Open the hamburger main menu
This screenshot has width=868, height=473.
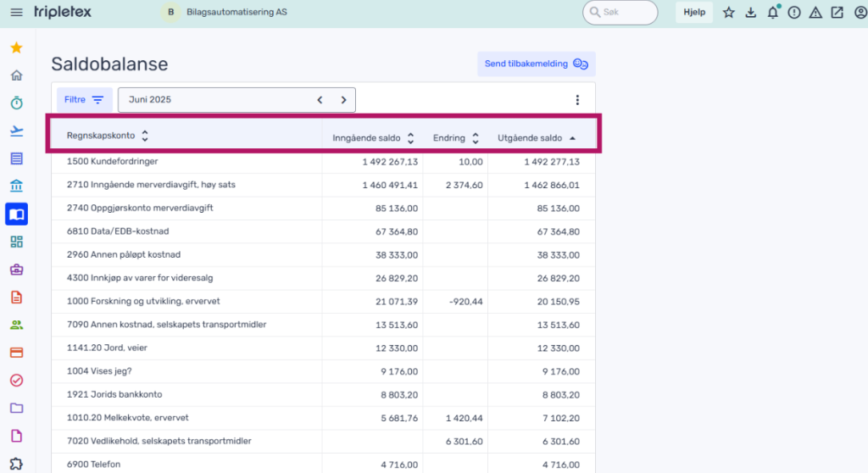pos(17,12)
